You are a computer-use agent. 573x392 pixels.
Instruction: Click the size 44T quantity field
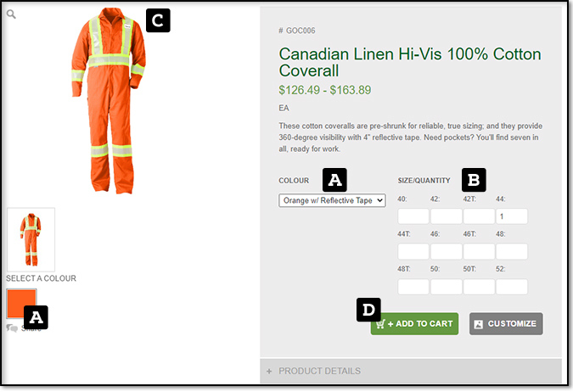[x=413, y=251]
